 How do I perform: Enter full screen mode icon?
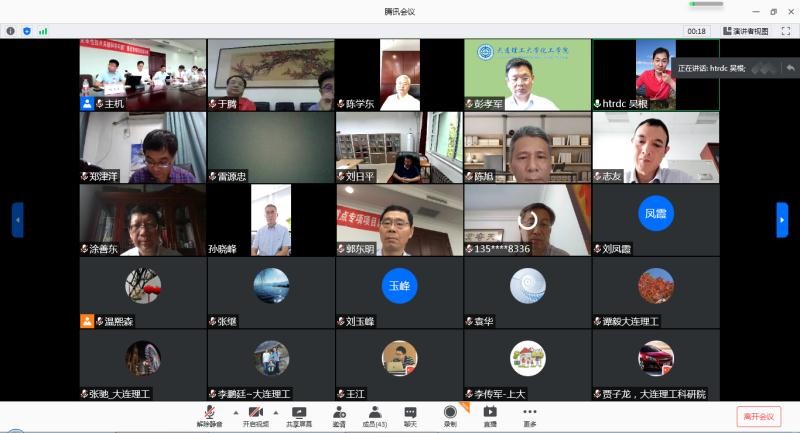tap(785, 31)
